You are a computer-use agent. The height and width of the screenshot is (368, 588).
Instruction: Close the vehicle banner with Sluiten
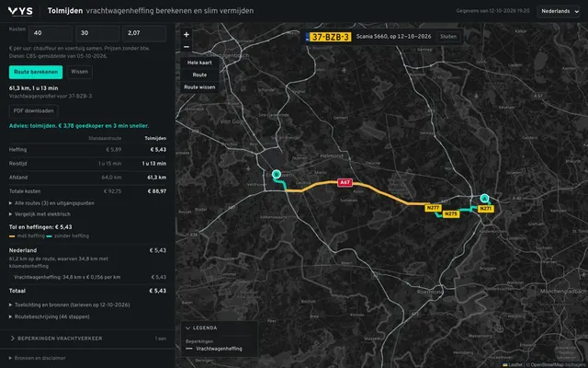click(x=448, y=37)
